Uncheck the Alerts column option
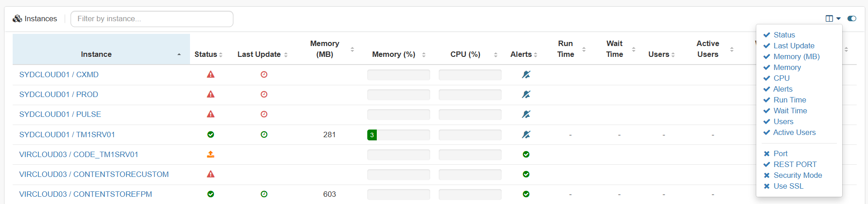 click(x=778, y=89)
